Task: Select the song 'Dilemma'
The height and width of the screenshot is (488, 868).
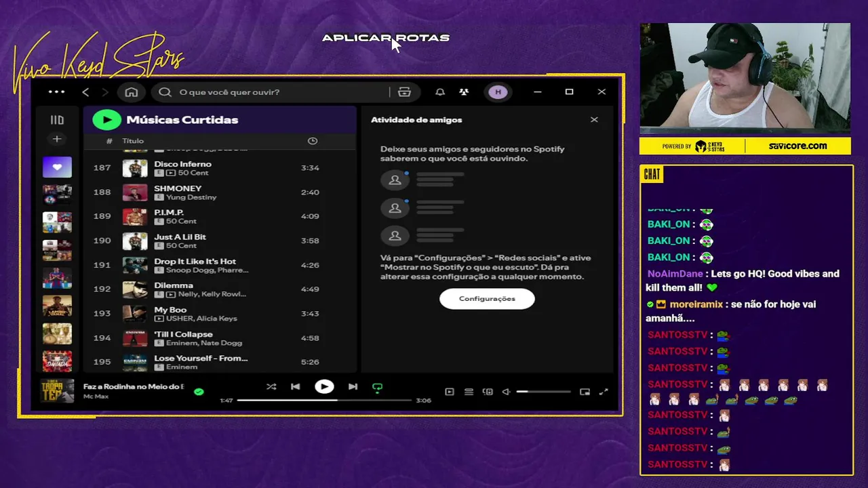Action: [x=174, y=285]
